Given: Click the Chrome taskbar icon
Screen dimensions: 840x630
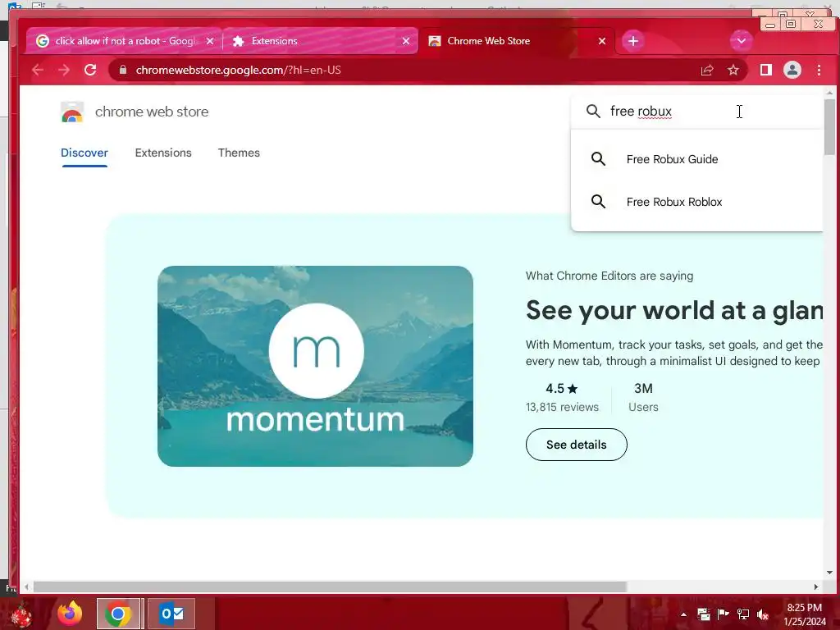Looking at the screenshot, I should click(x=118, y=614).
